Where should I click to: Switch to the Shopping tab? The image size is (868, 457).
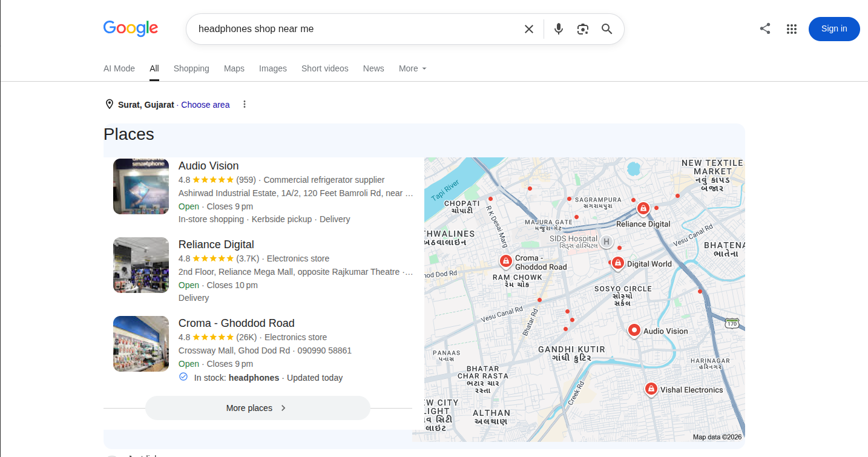coord(191,68)
